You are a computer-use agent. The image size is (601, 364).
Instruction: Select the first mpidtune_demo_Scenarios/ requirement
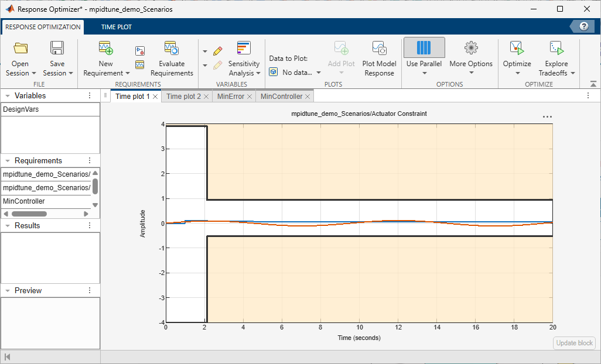tap(46, 174)
